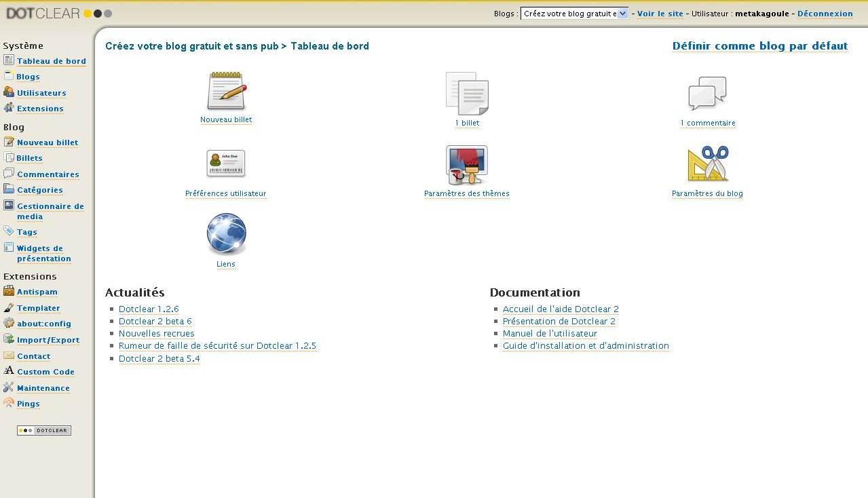Screen dimensions: 868x498
Task: Click the Gestionnaire de media sidebar icon
Action: (9, 206)
